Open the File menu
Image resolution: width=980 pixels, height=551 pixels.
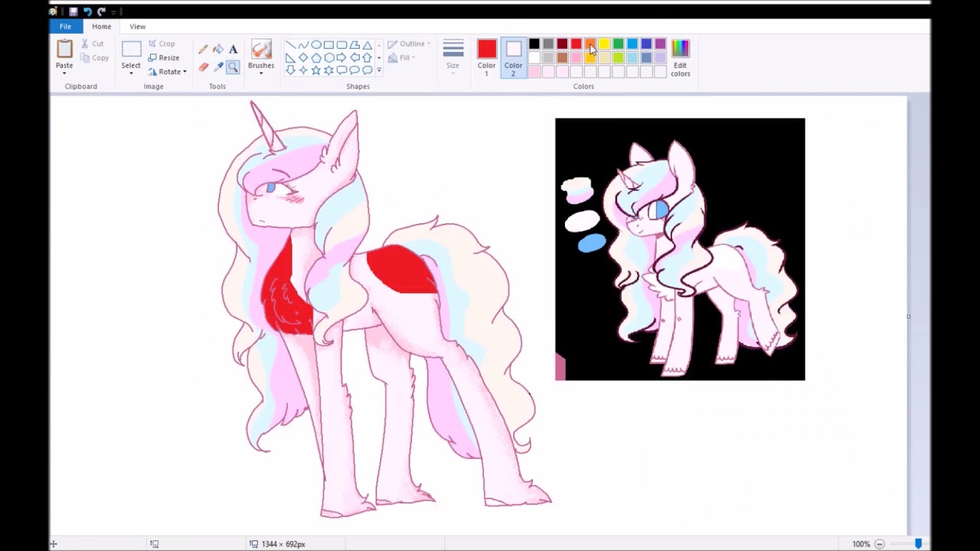(65, 26)
